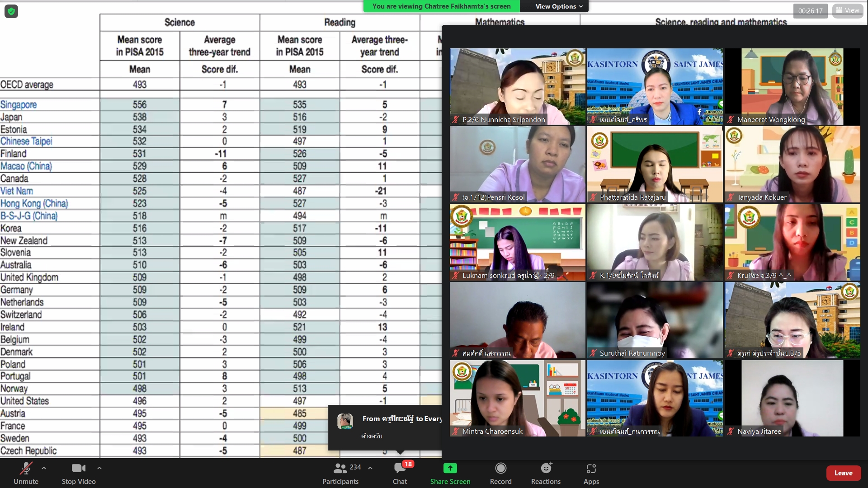Click the green Share Screen icon
The image size is (868, 488).
pos(450,468)
